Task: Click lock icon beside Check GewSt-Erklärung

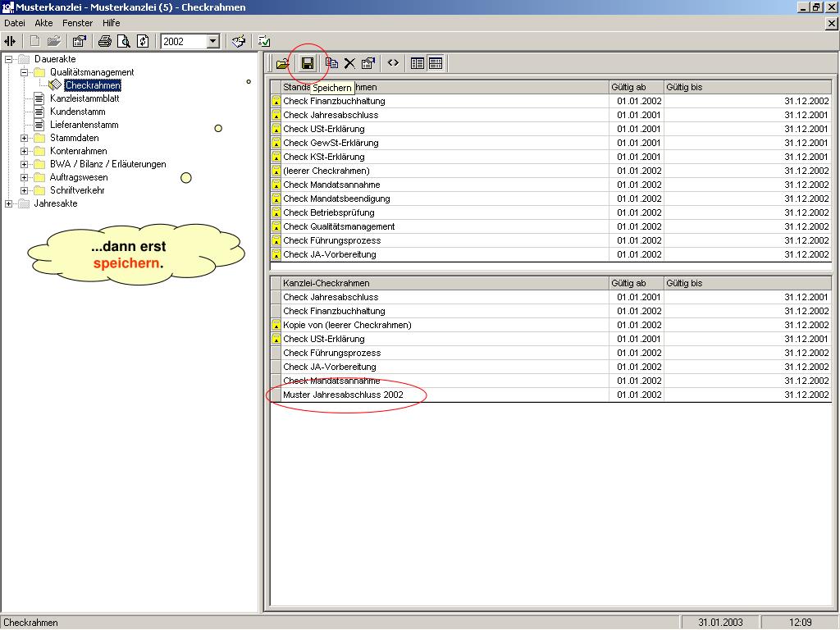Action: (276, 143)
